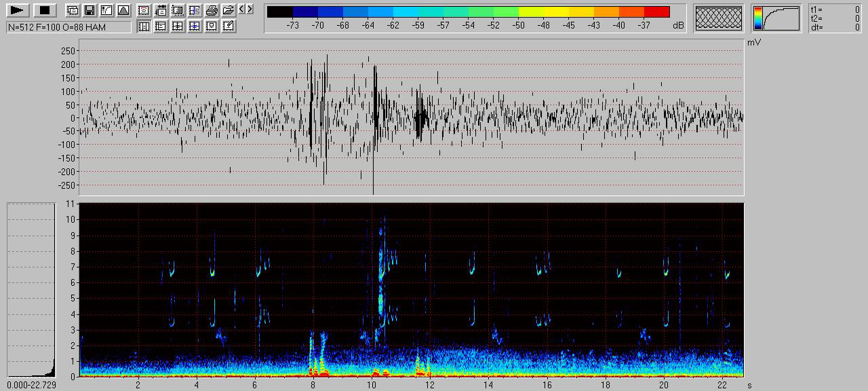Click the N=512 F=100 O=88 HAM field
Screen dimensions: 868x391
pyautogui.click(x=68, y=26)
